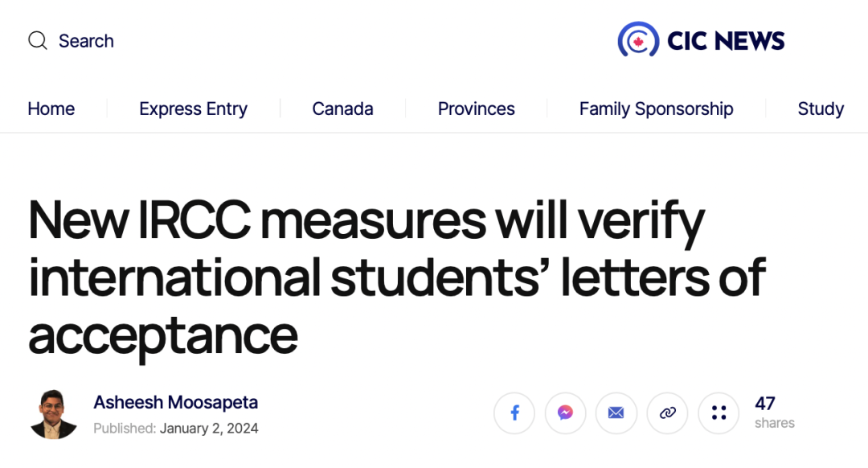Screen dimensions: 868x468
Task: Open the Provinces menu item
Action: coord(476,109)
